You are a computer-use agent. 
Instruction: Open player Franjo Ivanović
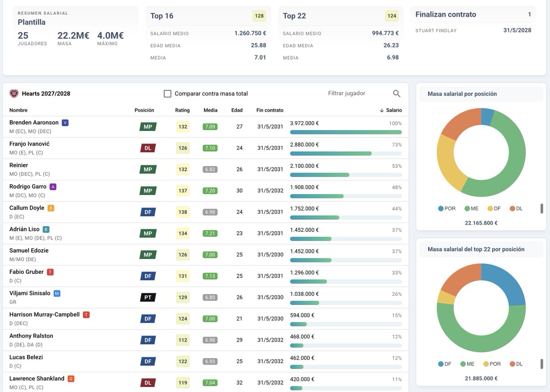point(29,144)
